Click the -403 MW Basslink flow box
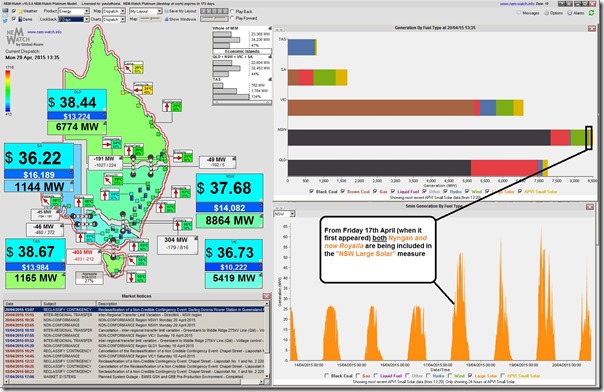 click(x=83, y=256)
